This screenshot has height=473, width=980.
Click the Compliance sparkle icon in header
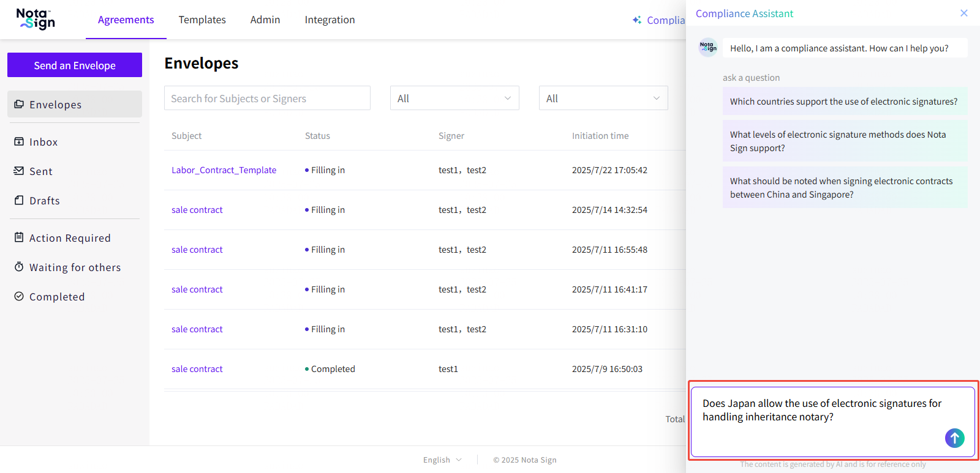(637, 20)
